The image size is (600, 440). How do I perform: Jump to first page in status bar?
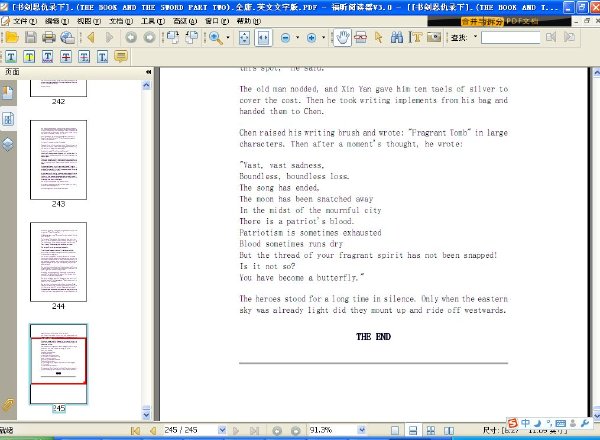135,430
